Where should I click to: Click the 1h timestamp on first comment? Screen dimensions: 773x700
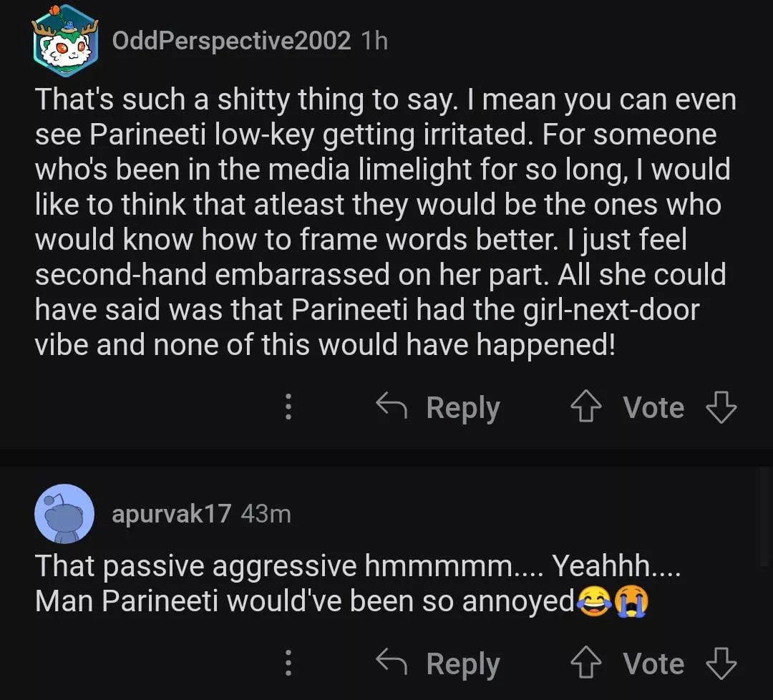374,41
